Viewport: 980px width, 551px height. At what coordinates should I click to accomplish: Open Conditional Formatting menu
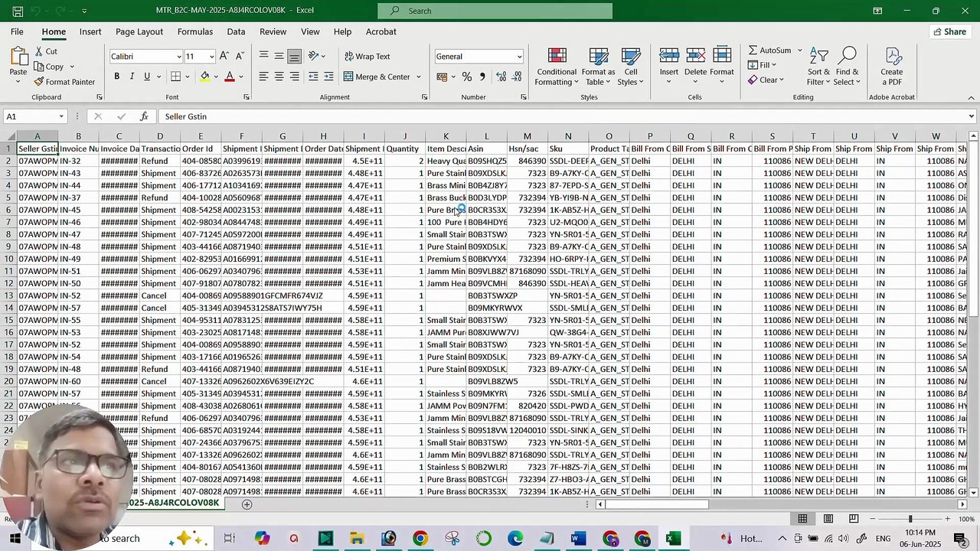[557, 67]
